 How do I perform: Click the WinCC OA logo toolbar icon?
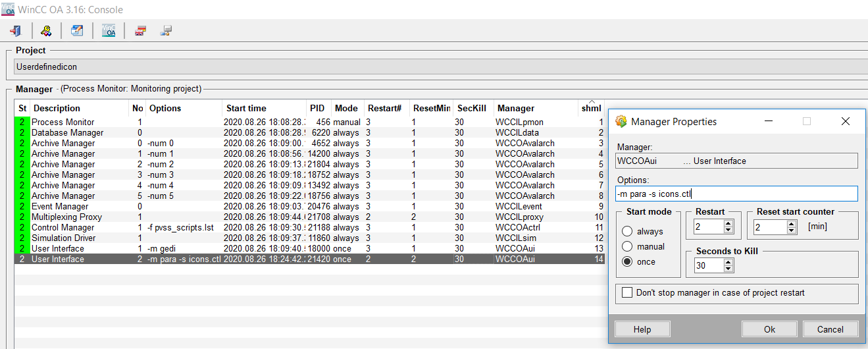109,30
